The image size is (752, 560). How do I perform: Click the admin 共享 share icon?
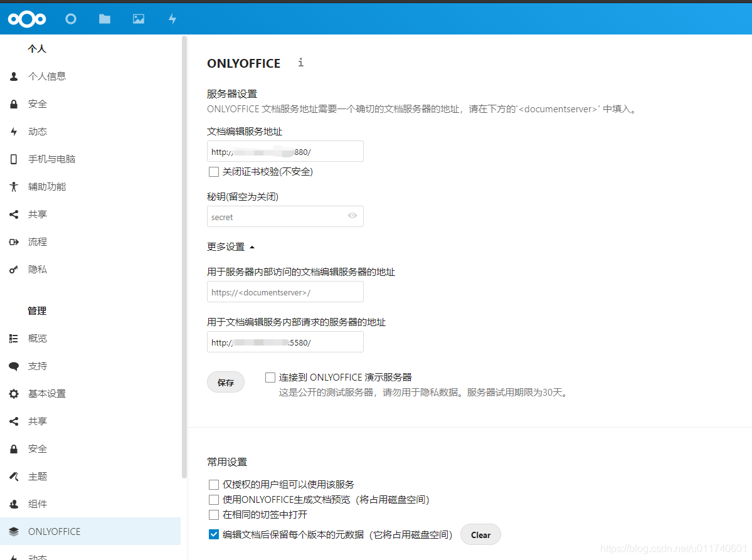coord(14,421)
